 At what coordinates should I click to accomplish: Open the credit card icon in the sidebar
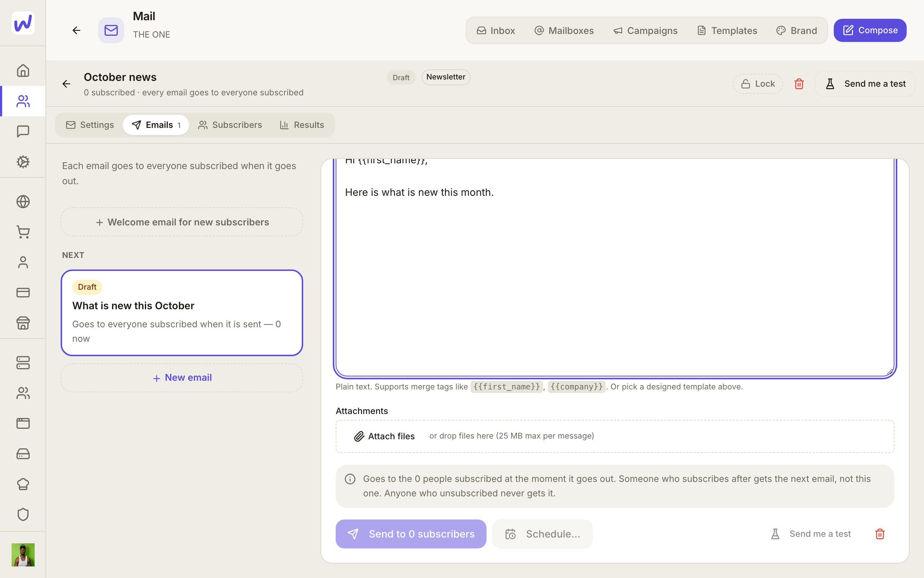[x=23, y=293]
